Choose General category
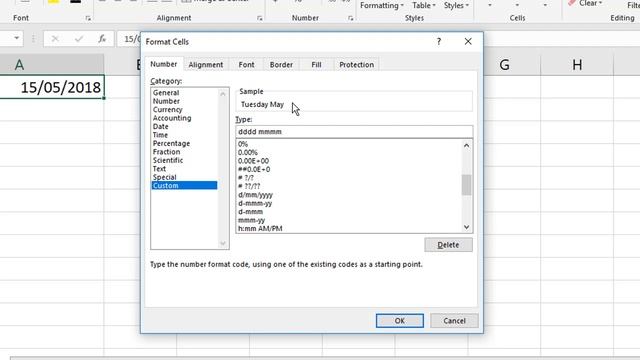 [166, 93]
